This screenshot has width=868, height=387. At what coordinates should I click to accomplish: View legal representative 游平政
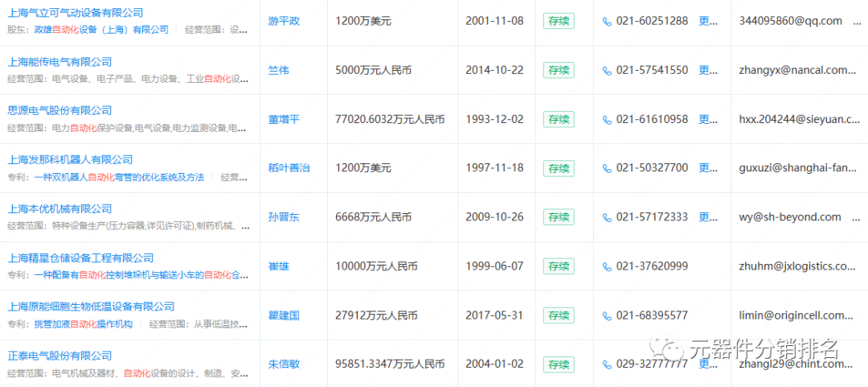(x=284, y=22)
